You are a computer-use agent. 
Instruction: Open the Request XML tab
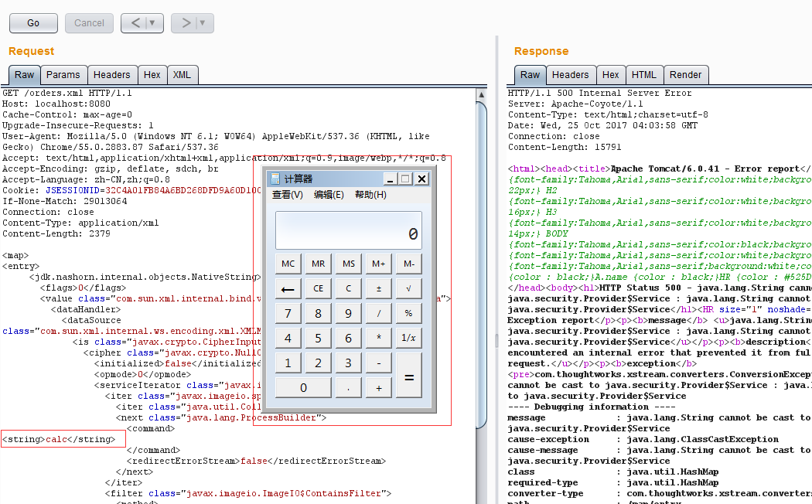182,75
